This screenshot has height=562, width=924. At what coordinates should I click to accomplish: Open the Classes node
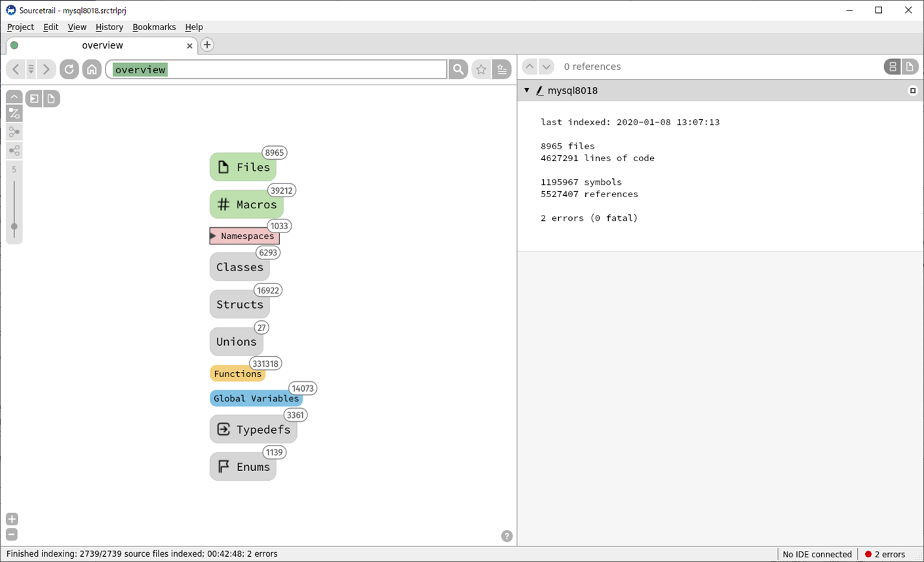[239, 267]
